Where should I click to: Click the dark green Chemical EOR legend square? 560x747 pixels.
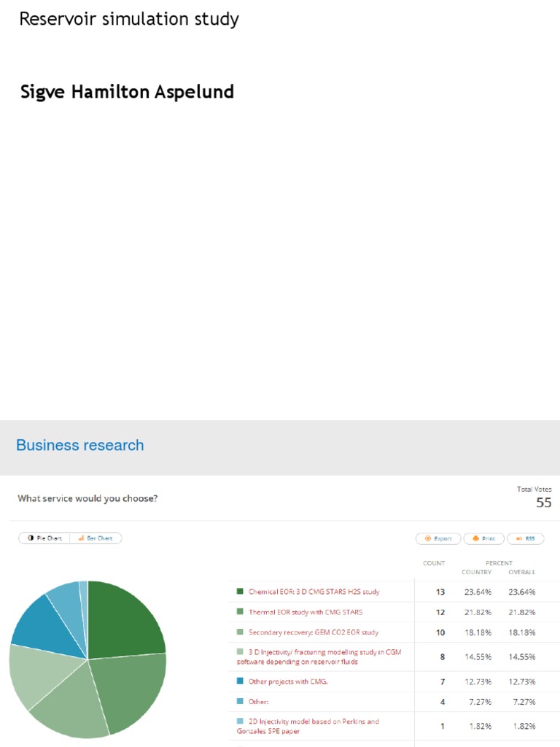[240, 592]
